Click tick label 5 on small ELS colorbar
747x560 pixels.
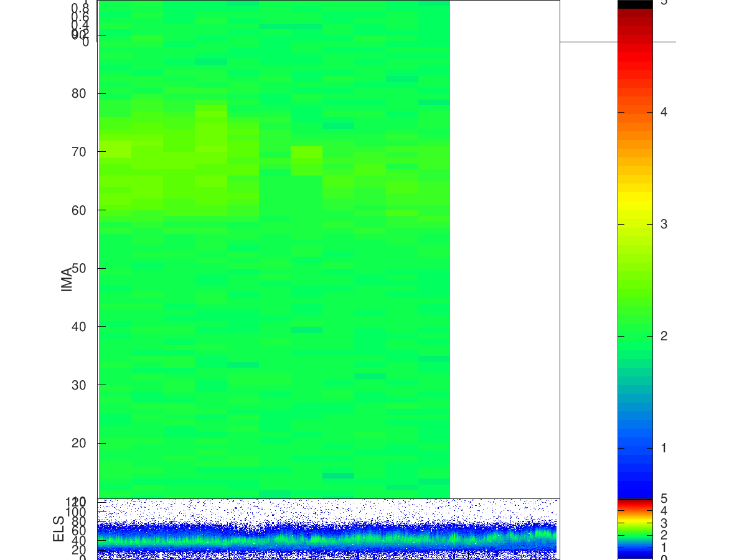click(664, 499)
